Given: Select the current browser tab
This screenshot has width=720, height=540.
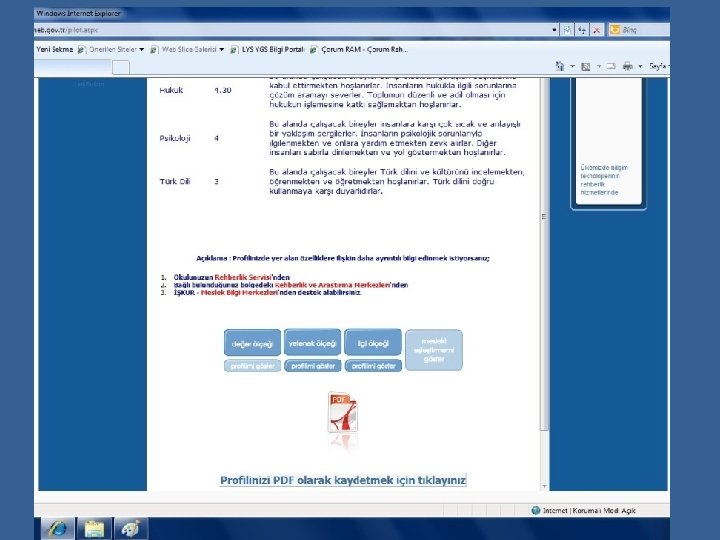Looking at the screenshot, I should click(x=73, y=68).
